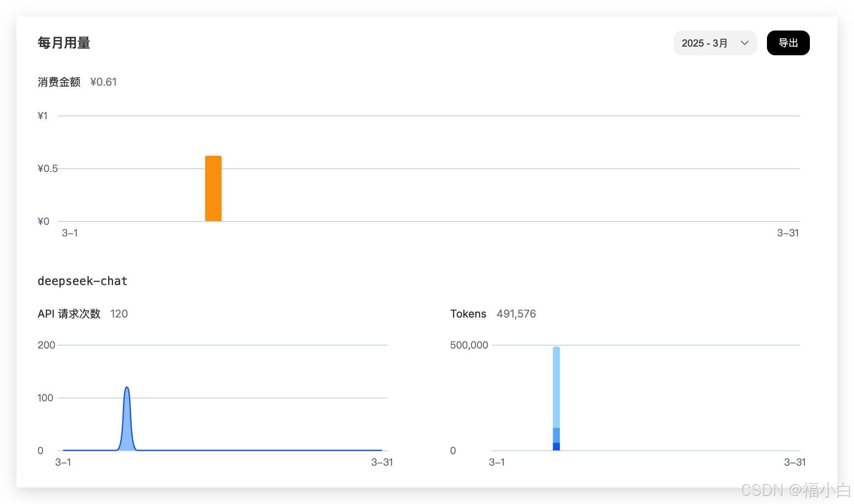Click the 每月用量 heading

point(64,43)
